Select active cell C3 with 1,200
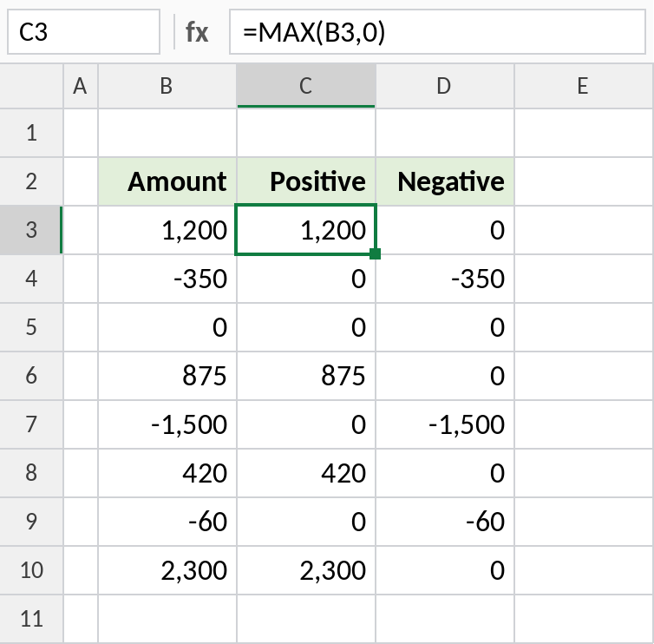Screen dimensions: 654x644 coord(305,230)
